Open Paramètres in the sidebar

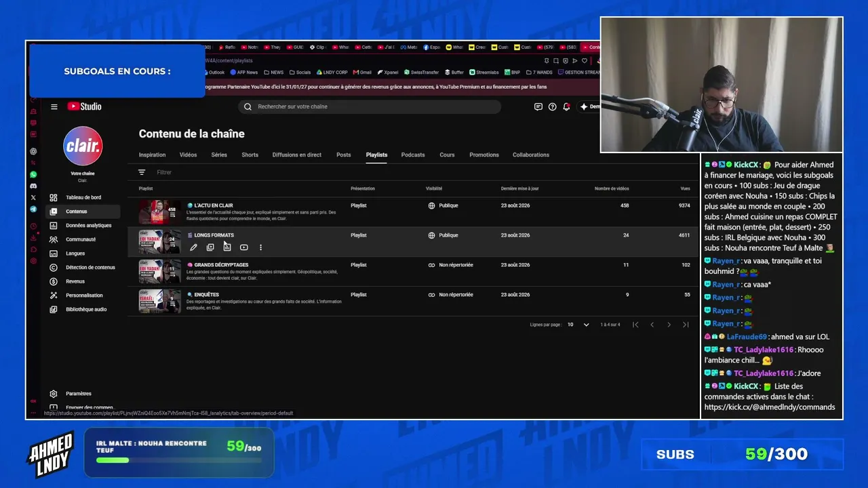pyautogui.click(x=83, y=394)
